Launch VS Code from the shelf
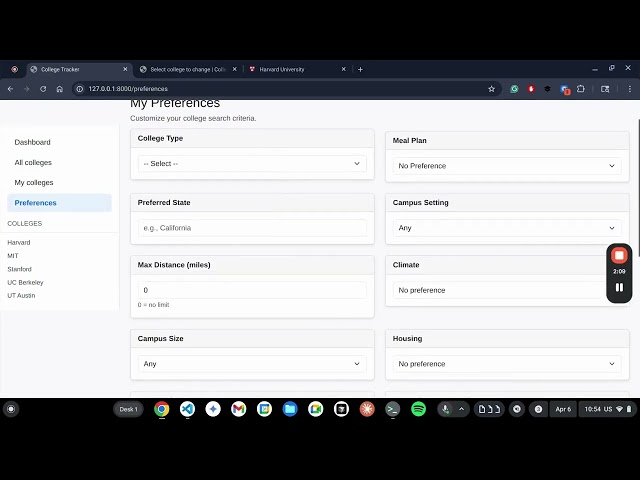 pyautogui.click(x=187, y=409)
